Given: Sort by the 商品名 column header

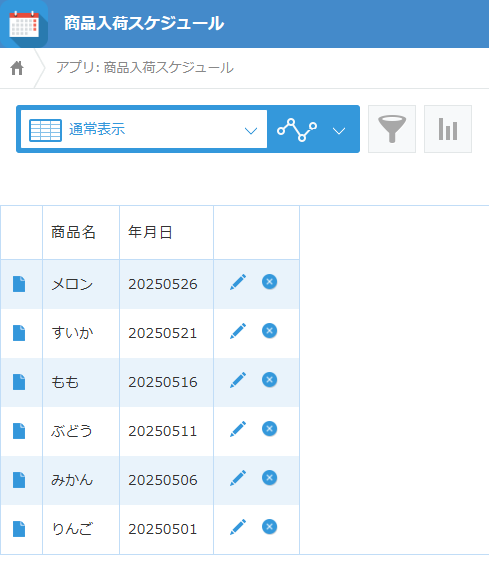Looking at the screenshot, I should 74,232.
